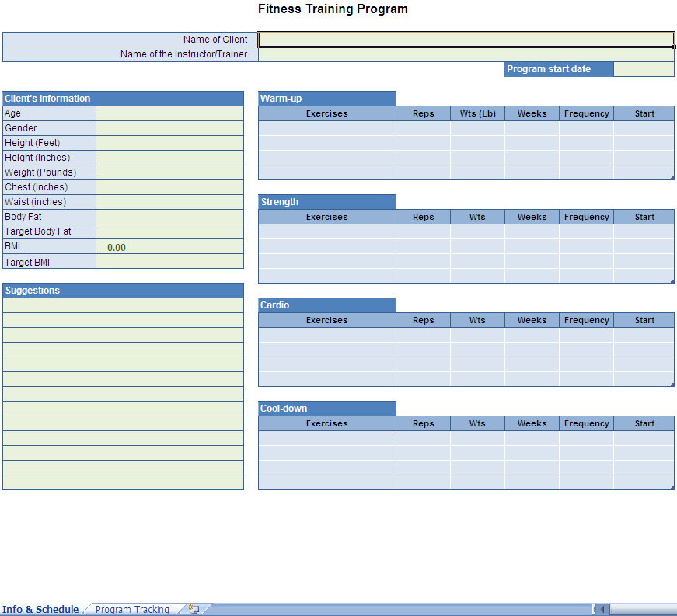The width and height of the screenshot is (677, 616).
Task: Select first Warm-up Exercises entry cell
Action: click(x=327, y=128)
